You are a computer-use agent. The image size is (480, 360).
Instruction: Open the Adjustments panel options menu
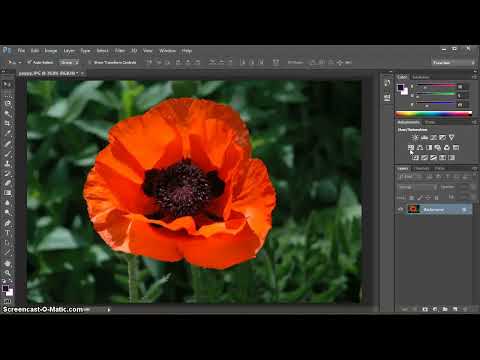click(x=474, y=122)
